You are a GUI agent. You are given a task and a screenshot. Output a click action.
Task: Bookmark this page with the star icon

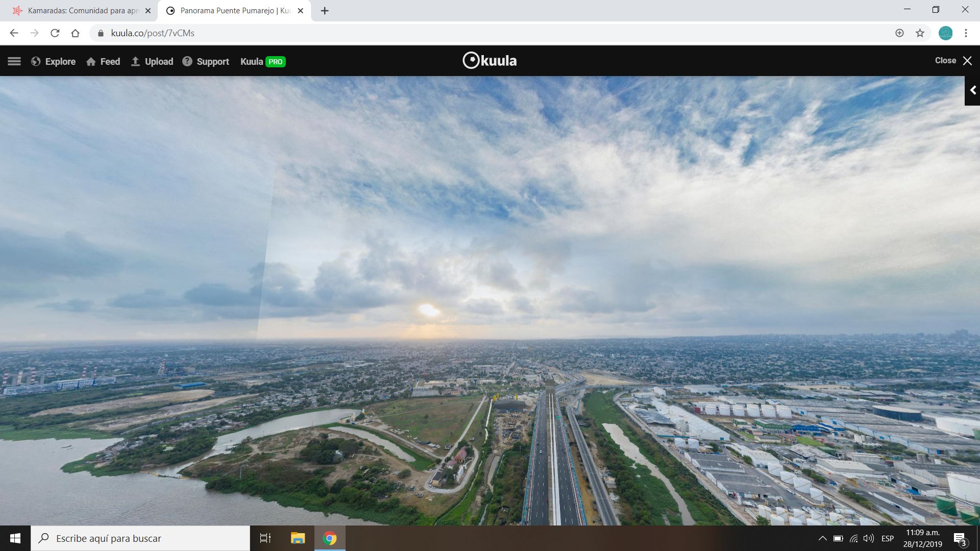click(920, 33)
